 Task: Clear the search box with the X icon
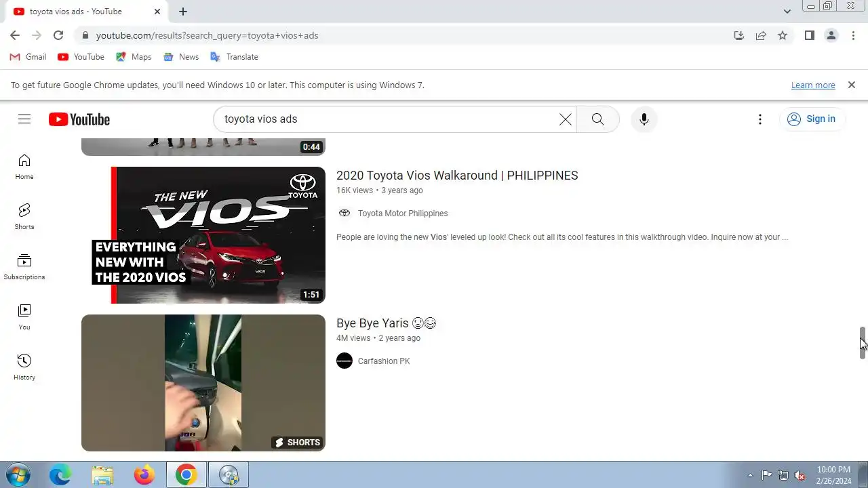point(565,119)
